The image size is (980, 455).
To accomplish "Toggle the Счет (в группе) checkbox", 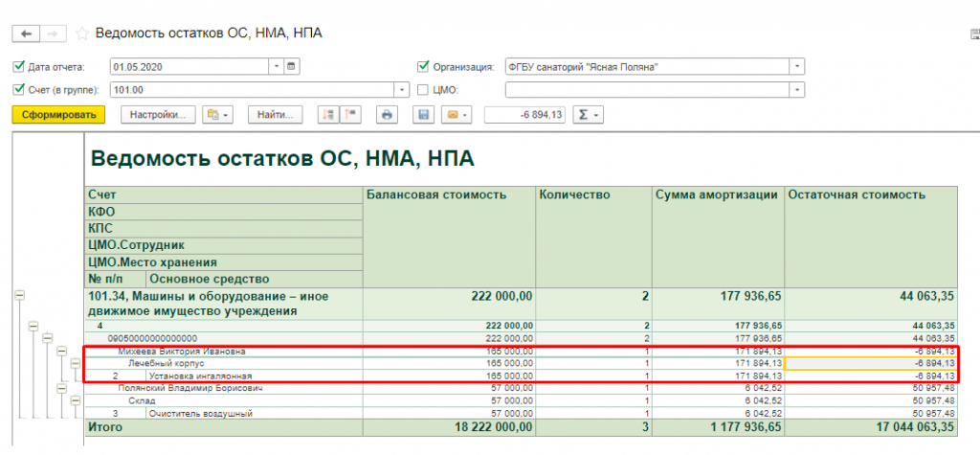I will point(18,90).
